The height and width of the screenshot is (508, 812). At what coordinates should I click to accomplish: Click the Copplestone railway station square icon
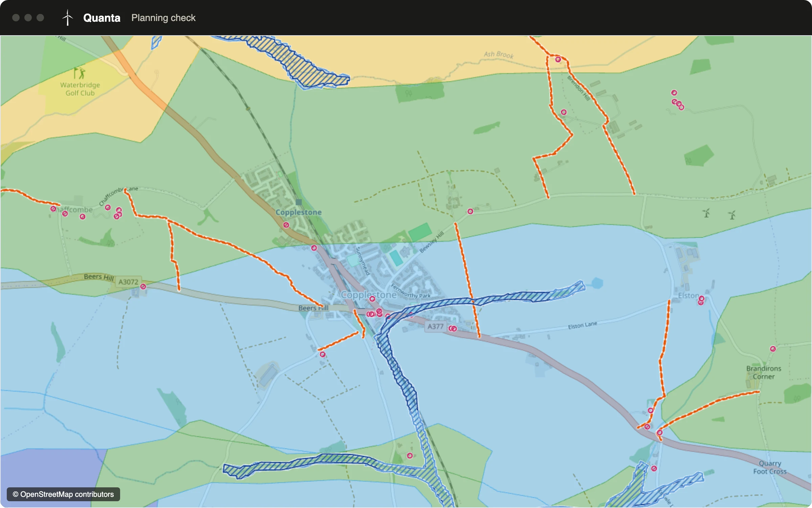298,202
